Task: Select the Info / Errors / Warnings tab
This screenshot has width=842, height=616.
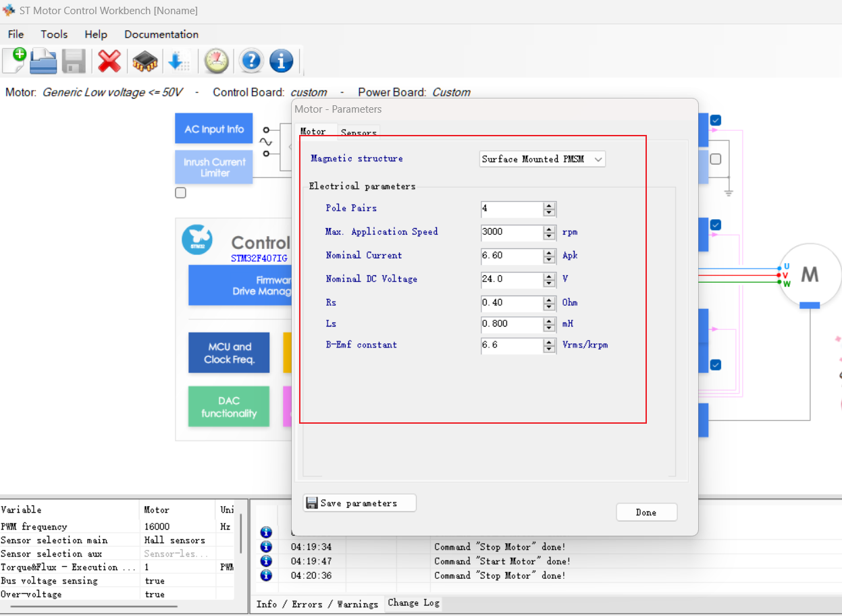Action: click(317, 604)
